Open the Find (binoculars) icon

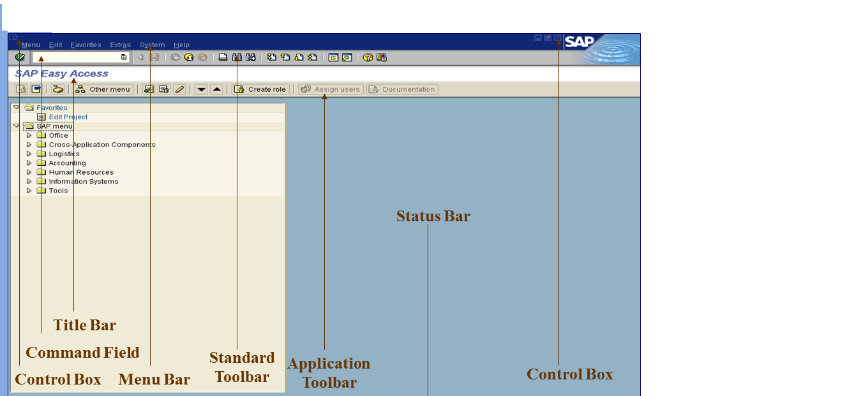coord(237,57)
